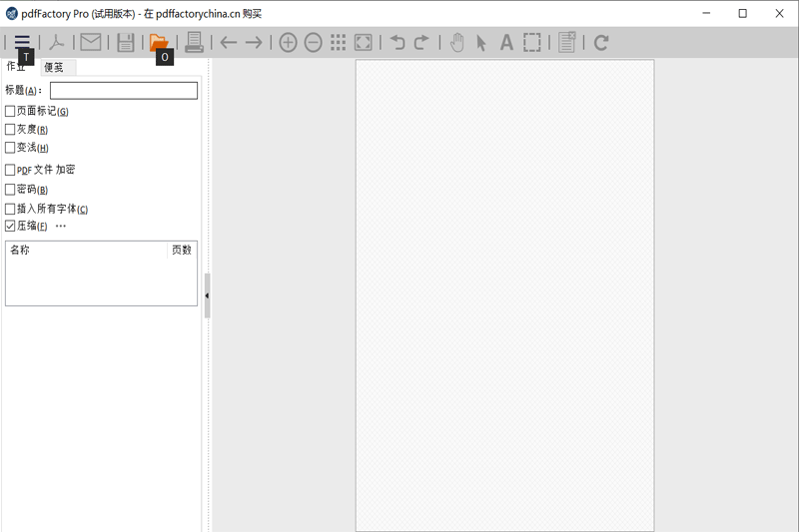Click the 标题 title input field
Screen dimensions: 799x532
(124, 91)
